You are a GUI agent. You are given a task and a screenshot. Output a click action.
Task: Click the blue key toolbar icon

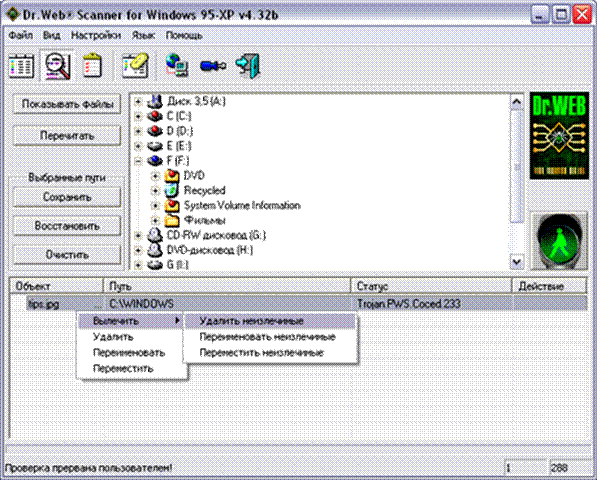(x=213, y=66)
